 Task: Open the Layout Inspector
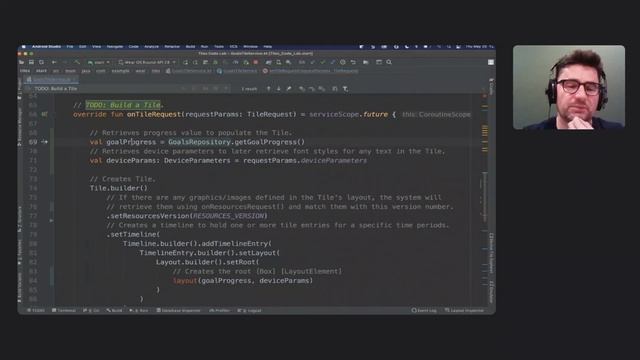pos(464,311)
